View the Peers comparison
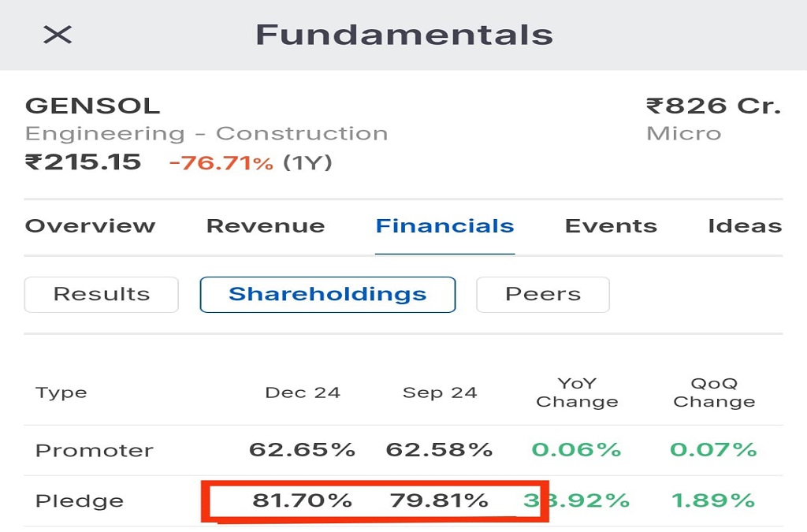 tap(542, 294)
